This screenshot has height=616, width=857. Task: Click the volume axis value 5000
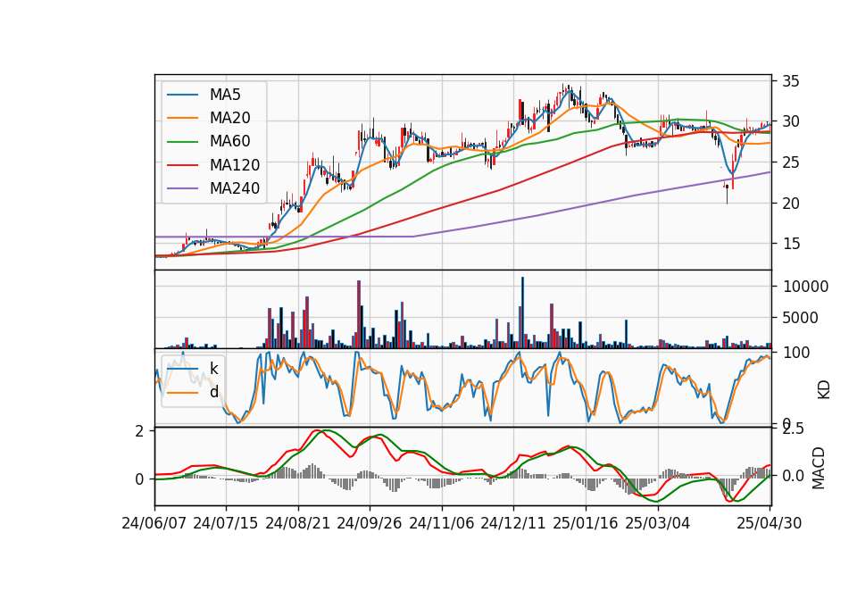800,318
